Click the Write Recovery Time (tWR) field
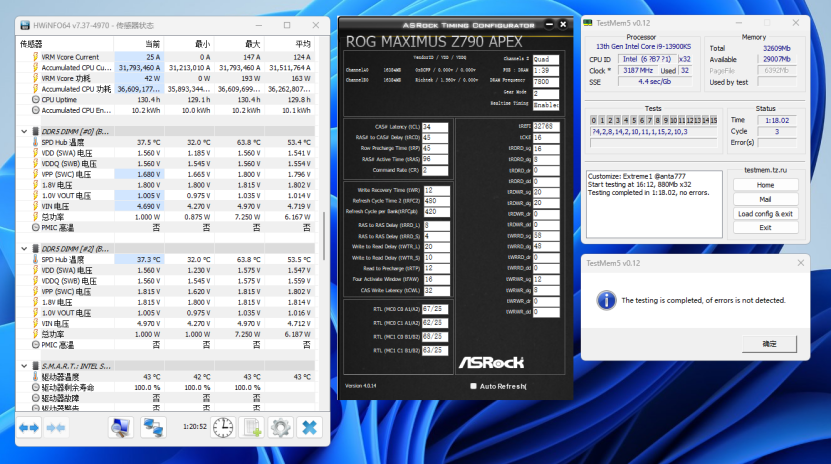 (437, 190)
